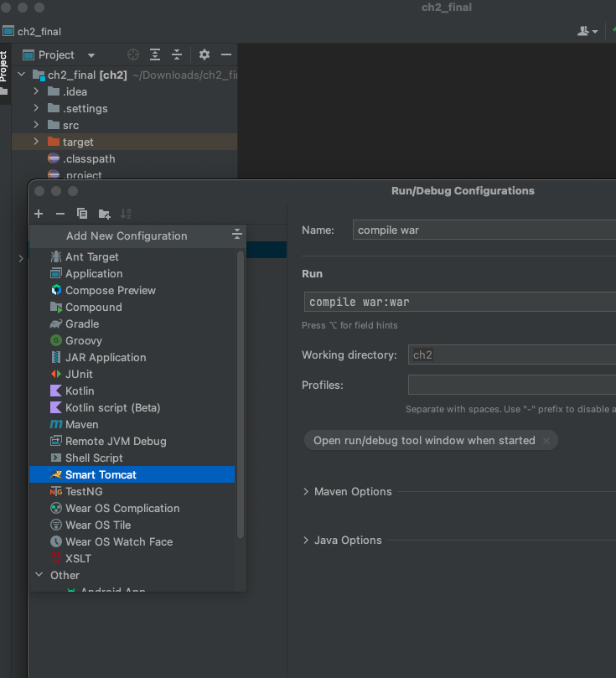The width and height of the screenshot is (616, 678).
Task: Choose Remote JVM Debug configuration type
Action: (x=132, y=441)
